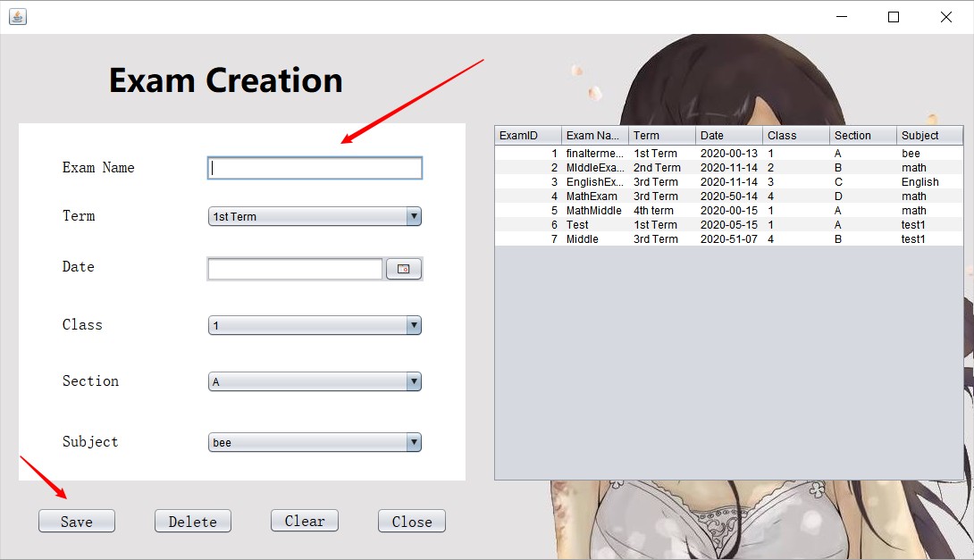This screenshot has height=560, width=974.
Task: Maximize the application window
Action: coord(893,17)
